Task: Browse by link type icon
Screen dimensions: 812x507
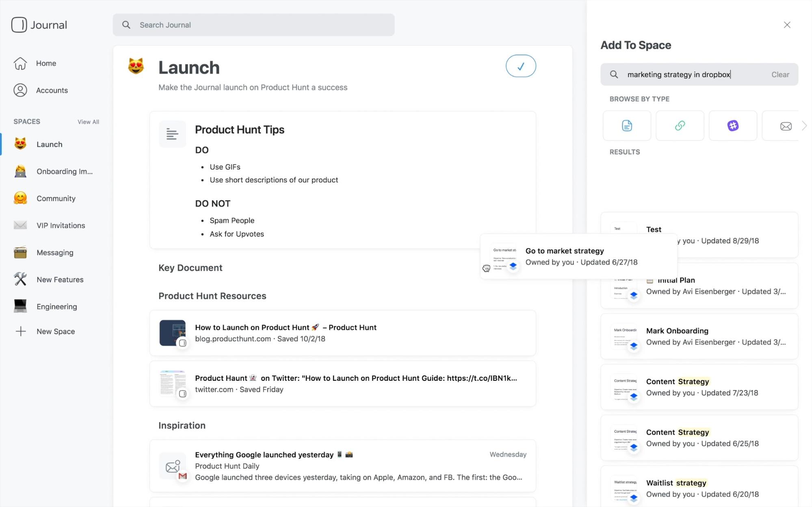Action: [x=680, y=126]
